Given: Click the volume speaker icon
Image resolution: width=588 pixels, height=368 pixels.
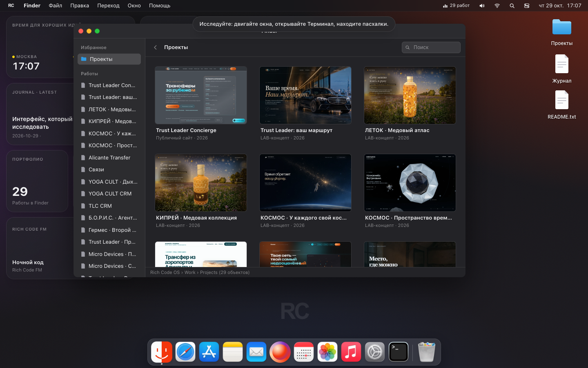Looking at the screenshot, I should point(482,6).
